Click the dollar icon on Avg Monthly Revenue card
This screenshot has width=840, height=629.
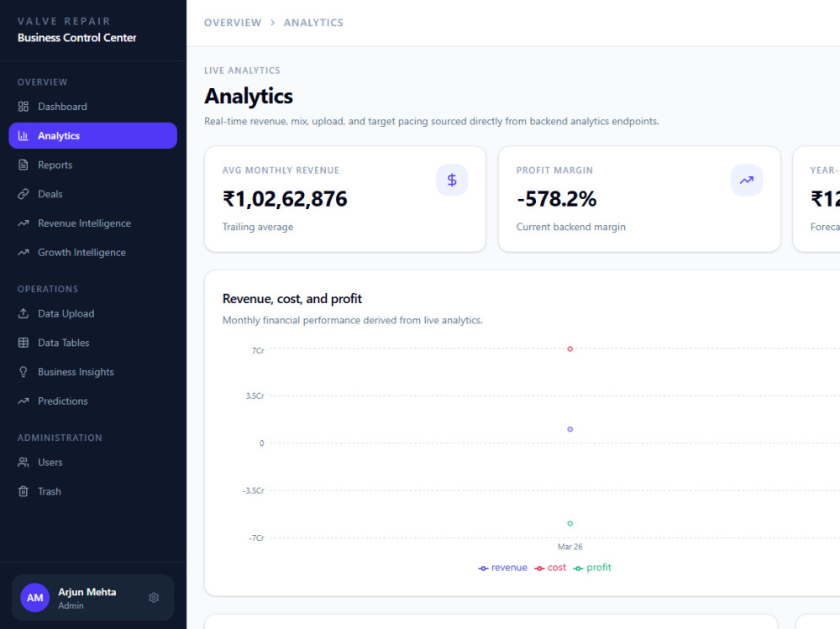(452, 180)
